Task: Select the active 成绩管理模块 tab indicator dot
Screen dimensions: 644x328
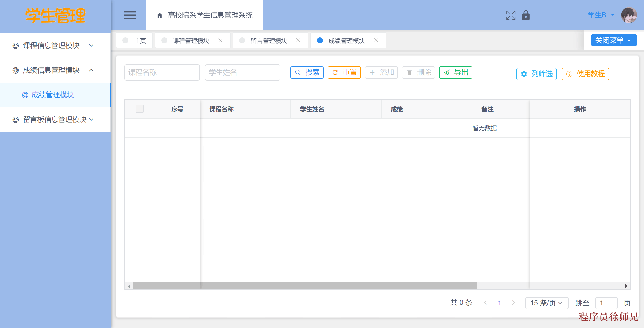Action: 320,40
